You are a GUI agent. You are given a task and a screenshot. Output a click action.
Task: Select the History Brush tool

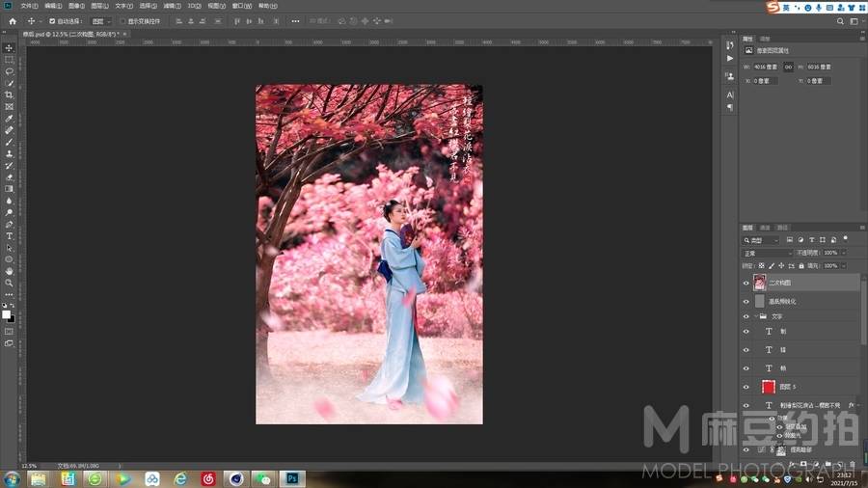[x=9, y=166]
